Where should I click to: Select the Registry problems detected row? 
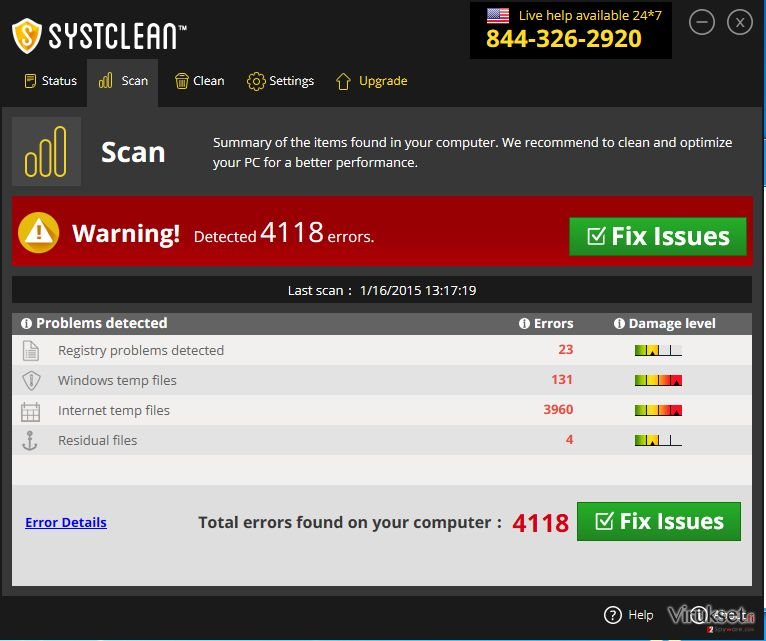[382, 350]
